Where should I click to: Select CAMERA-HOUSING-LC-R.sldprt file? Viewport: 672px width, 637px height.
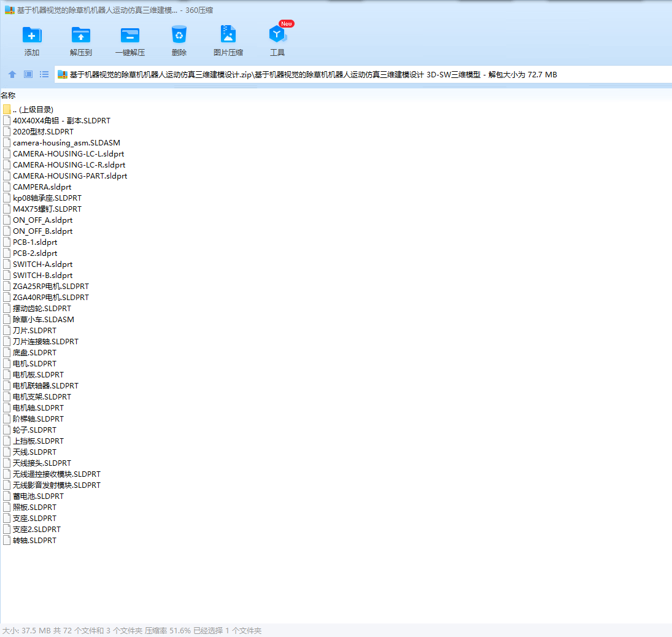coord(69,165)
